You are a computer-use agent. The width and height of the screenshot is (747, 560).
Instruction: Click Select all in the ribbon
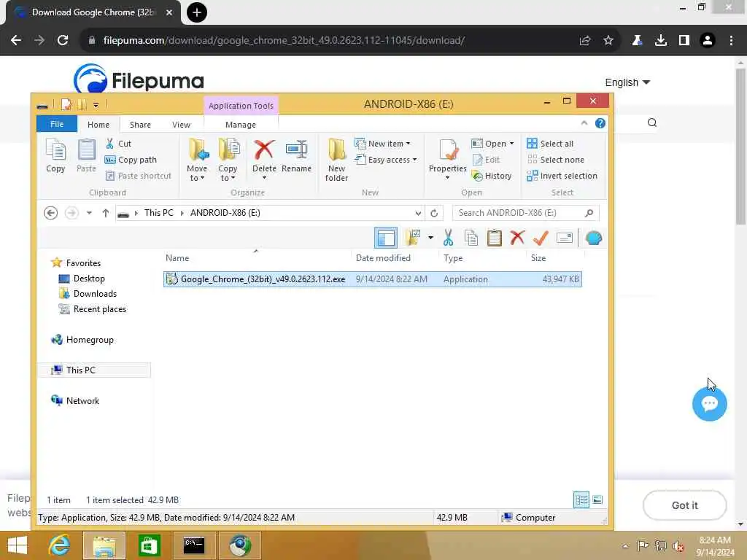click(550, 144)
